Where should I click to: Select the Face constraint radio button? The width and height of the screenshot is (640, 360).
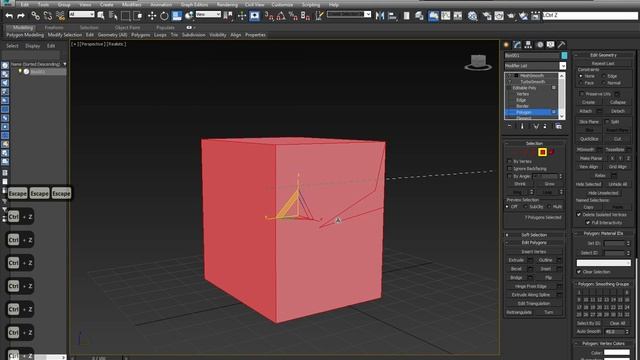click(581, 83)
